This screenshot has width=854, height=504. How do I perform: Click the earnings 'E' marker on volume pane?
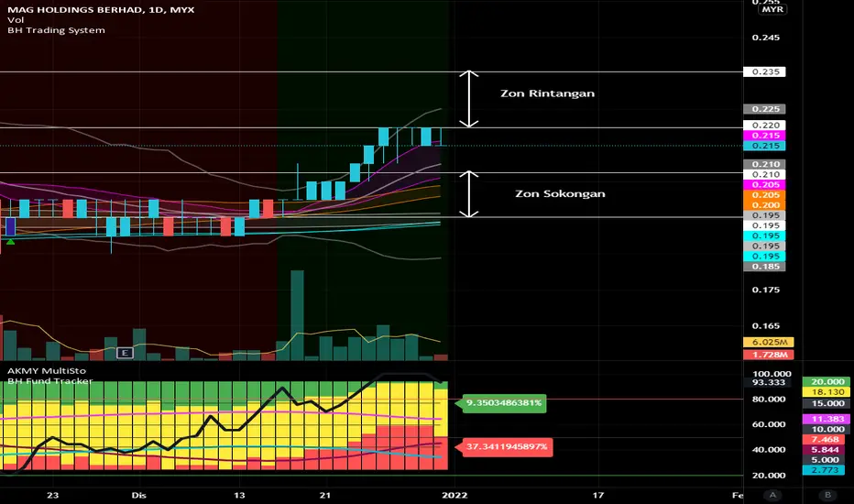(125, 353)
